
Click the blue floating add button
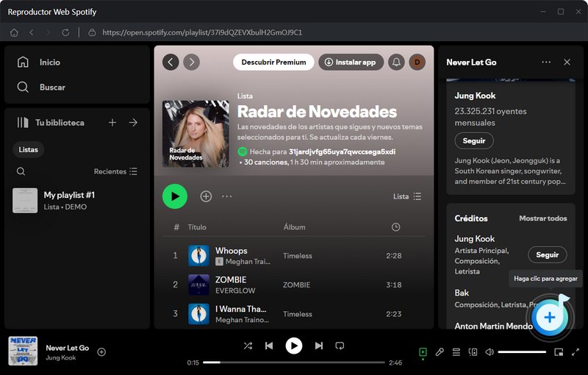pyautogui.click(x=549, y=317)
